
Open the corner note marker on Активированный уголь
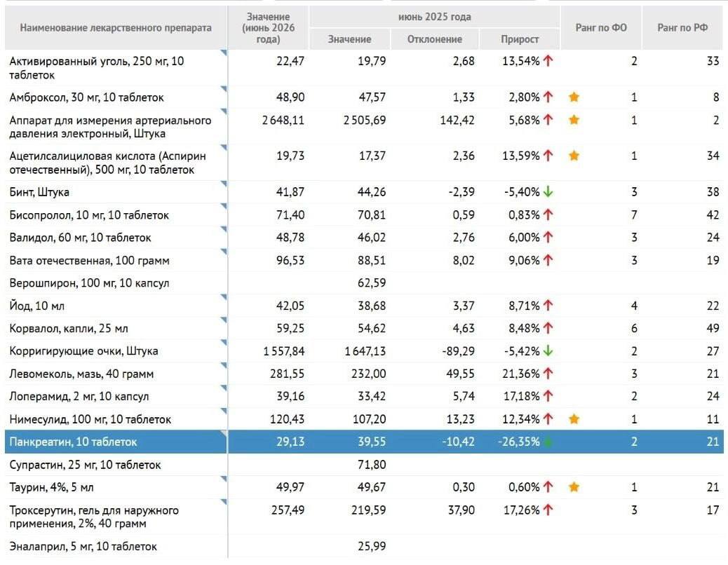224,53
